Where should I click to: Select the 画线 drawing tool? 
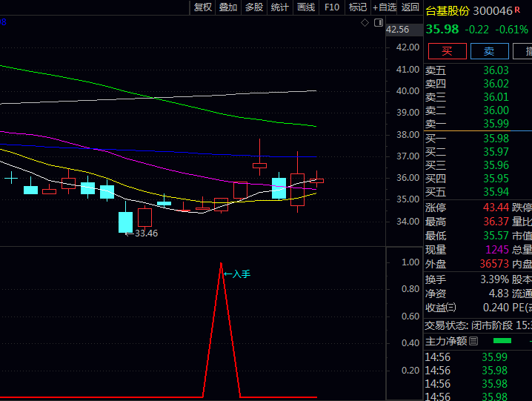point(306,7)
